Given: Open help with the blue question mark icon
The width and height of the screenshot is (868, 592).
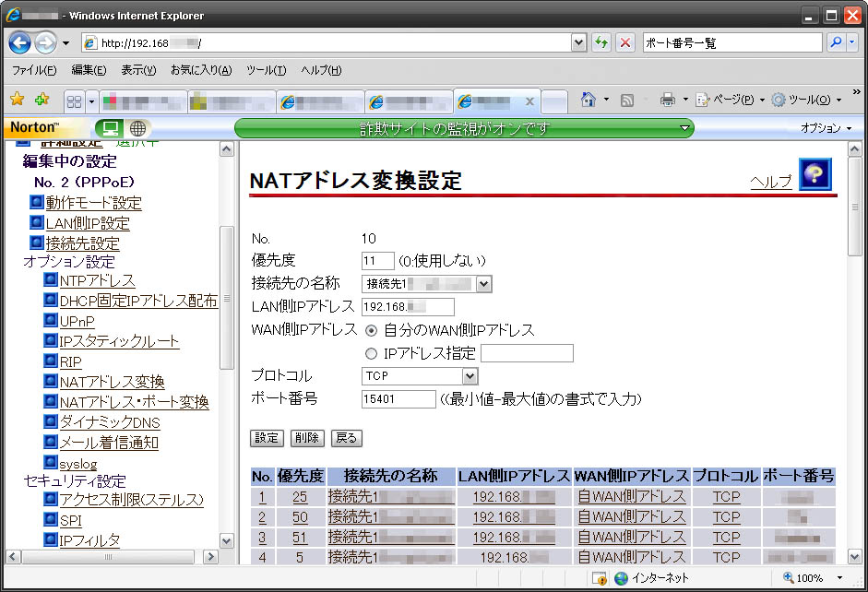Looking at the screenshot, I should pyautogui.click(x=814, y=174).
